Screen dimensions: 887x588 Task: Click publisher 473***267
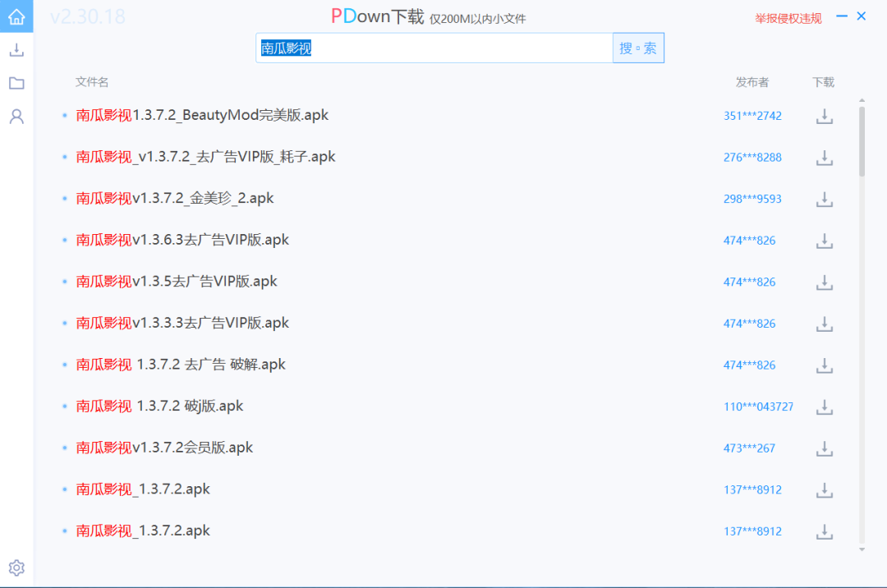click(750, 448)
